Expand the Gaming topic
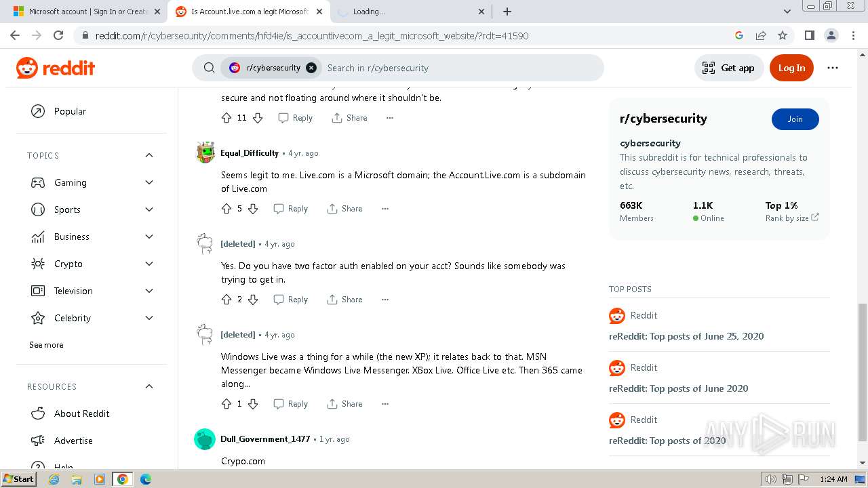Screen dimensions: 868x488 pos(149,182)
